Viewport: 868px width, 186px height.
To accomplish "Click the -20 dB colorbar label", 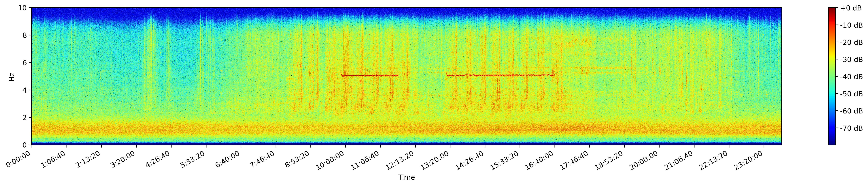I will click(x=852, y=43).
